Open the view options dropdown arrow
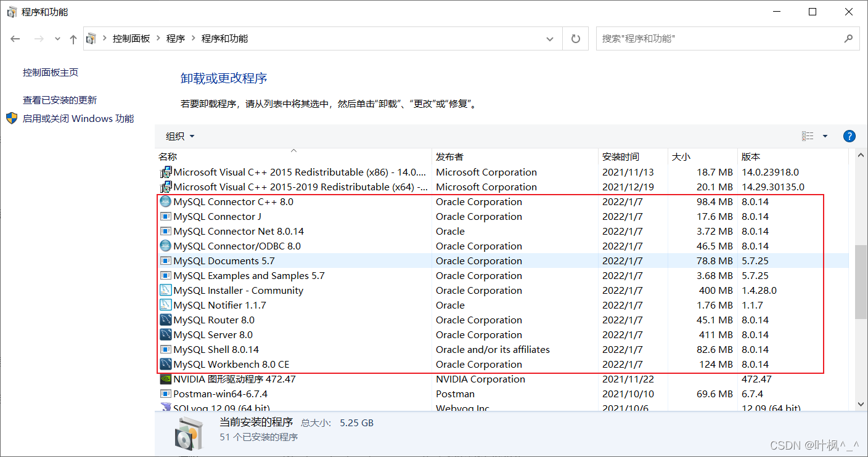The width and height of the screenshot is (868, 457). pyautogui.click(x=825, y=136)
